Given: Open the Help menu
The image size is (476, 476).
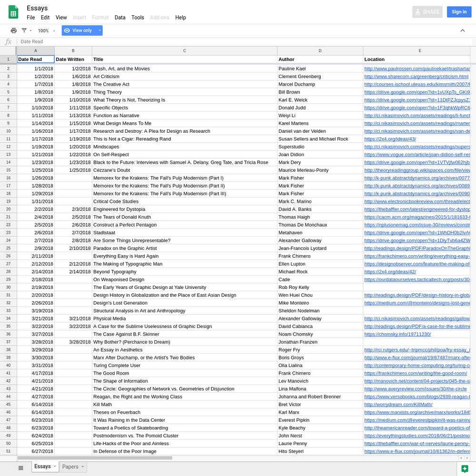Looking at the screenshot, I should coord(180,17).
